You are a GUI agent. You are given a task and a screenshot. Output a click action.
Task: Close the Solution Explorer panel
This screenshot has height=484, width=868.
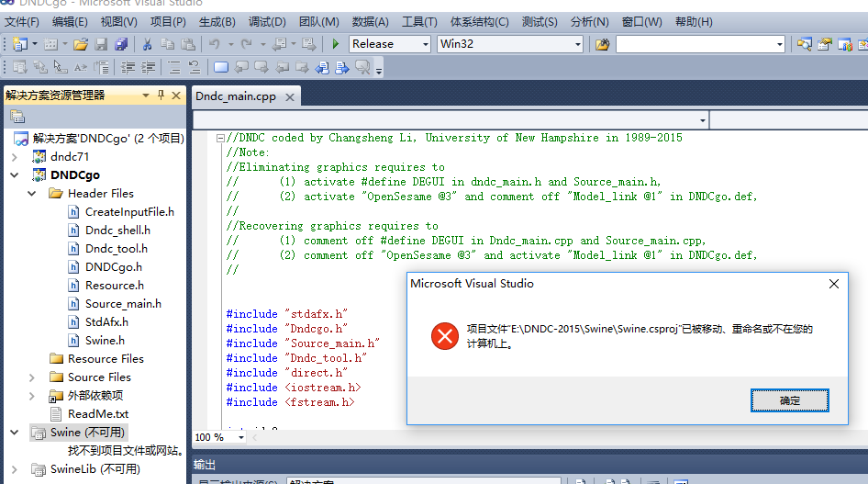[x=176, y=96]
